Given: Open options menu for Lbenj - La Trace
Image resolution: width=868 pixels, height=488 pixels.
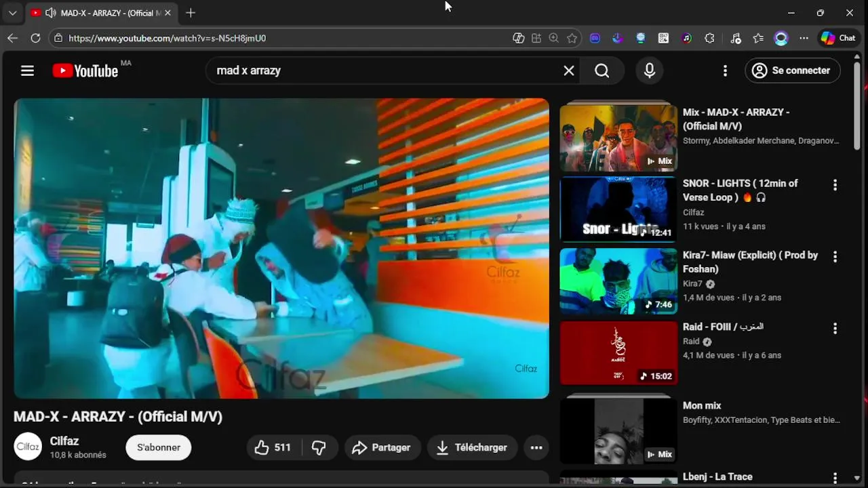Looking at the screenshot, I should 835,479.
